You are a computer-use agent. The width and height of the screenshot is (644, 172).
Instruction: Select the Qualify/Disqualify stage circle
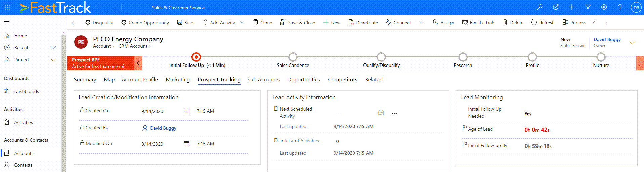click(x=381, y=57)
